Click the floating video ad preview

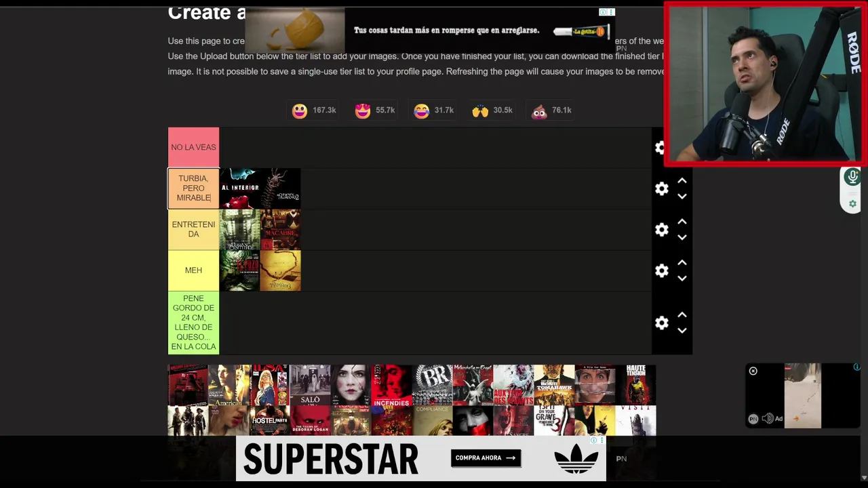pyautogui.click(x=803, y=396)
